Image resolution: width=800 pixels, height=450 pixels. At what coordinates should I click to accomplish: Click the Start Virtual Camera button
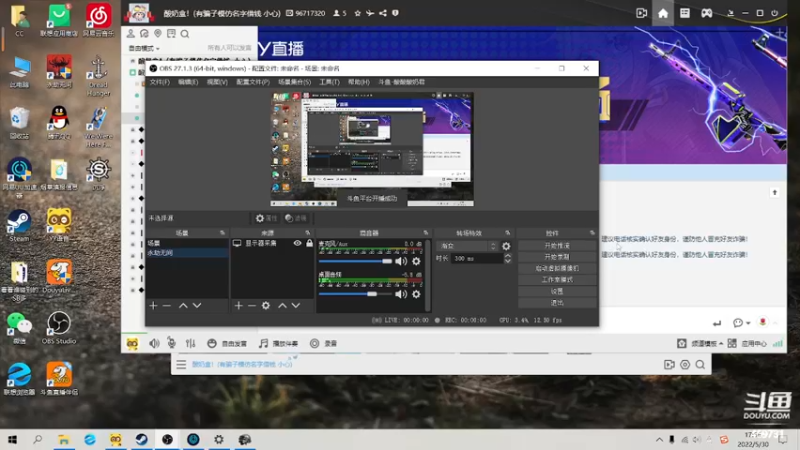pos(557,268)
